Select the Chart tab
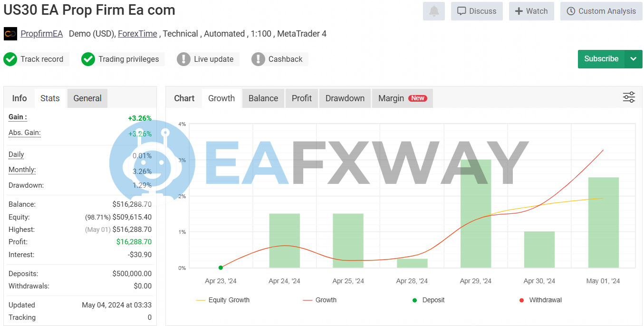 (x=184, y=98)
